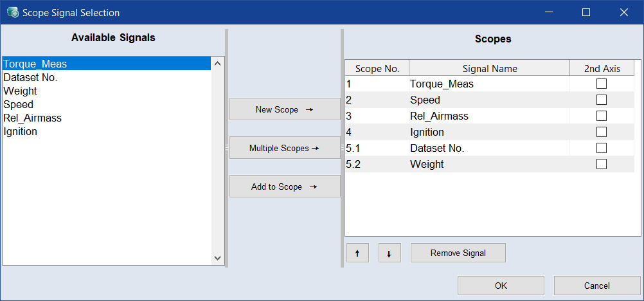Screen dimensions: 644x301
Task: Check 2nd Axis box for Rel_Airmass
Action: point(602,116)
